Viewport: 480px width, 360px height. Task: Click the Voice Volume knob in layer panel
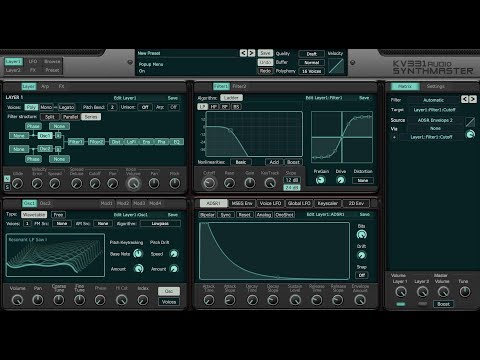point(133,183)
